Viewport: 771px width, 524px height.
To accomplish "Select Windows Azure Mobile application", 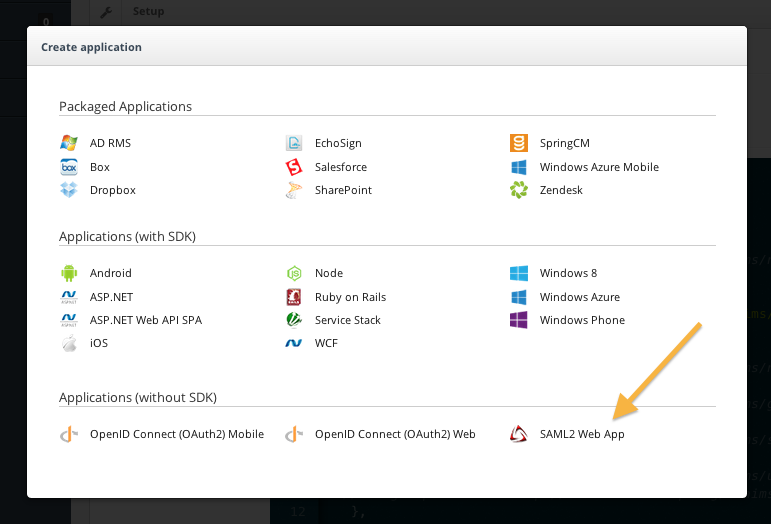I will [x=599, y=167].
